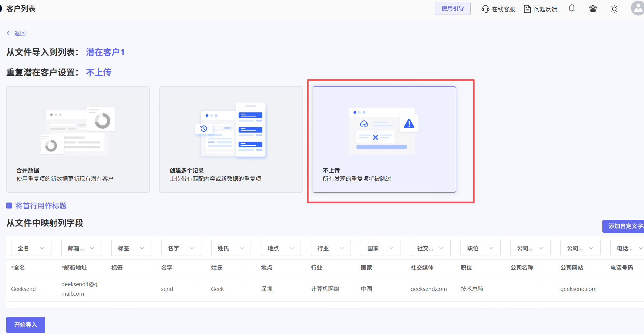Viewport: 644px width, 334px height.
Task: Open the user avatar profile icon
Action: pos(637,8)
